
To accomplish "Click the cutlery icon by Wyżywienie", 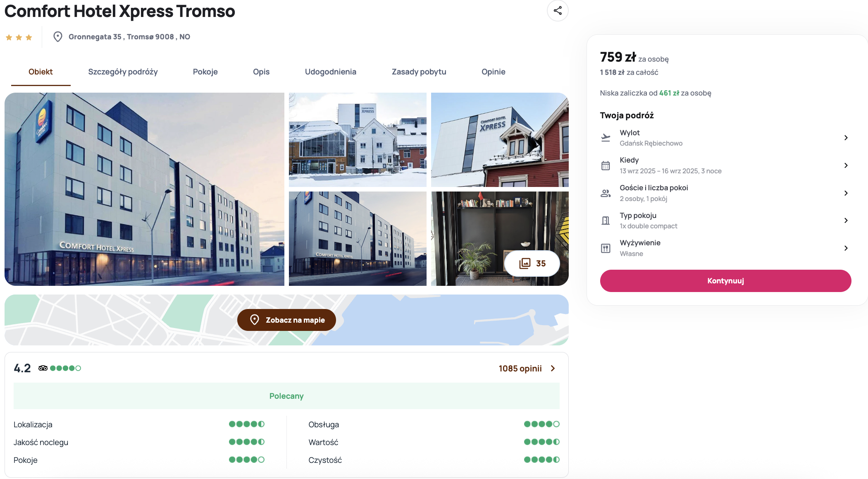I will click(x=606, y=248).
